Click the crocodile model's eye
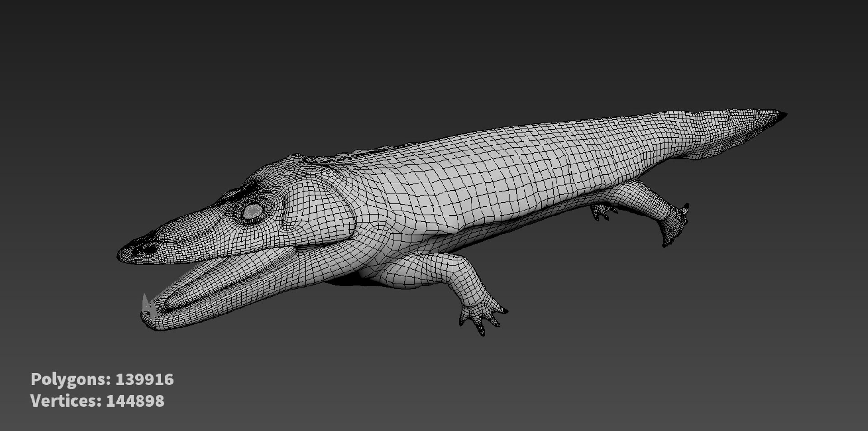 tap(253, 211)
